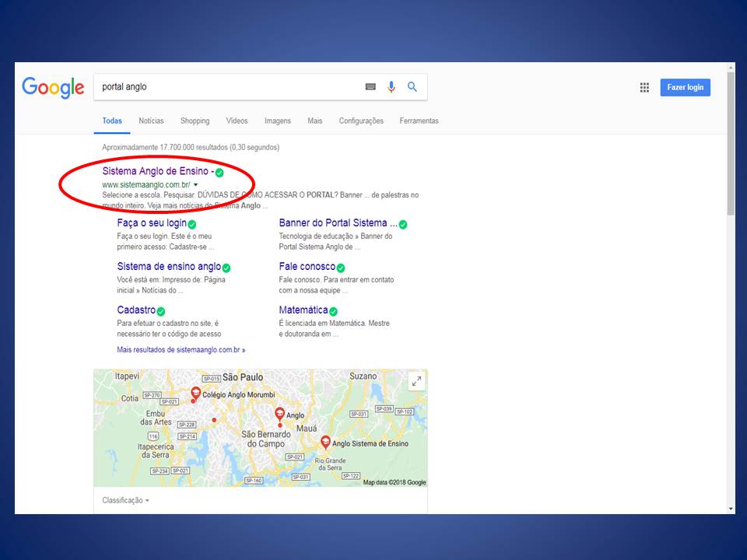Click the Fazer login button
Screen dimensions: 747x560
click(685, 87)
